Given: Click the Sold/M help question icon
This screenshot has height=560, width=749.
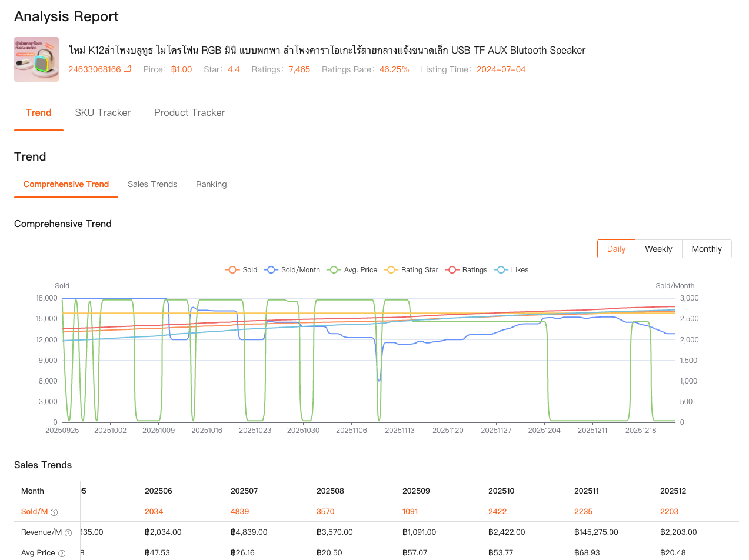Looking at the screenshot, I should (x=54, y=512).
